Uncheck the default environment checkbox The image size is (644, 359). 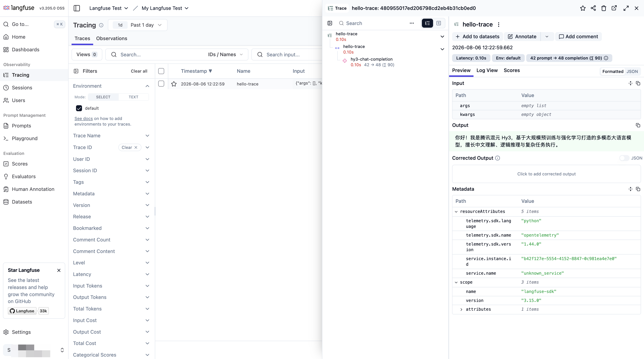coord(79,108)
